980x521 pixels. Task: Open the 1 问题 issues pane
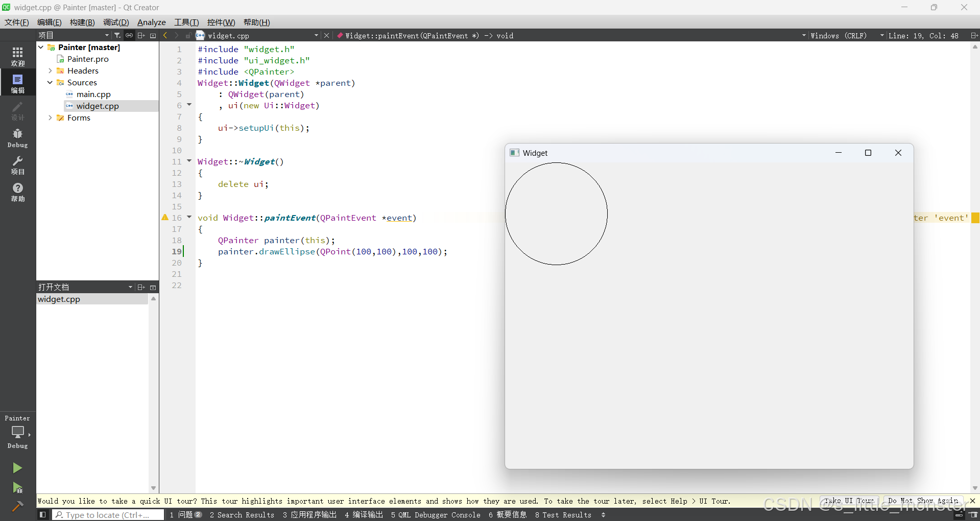[x=186, y=515]
